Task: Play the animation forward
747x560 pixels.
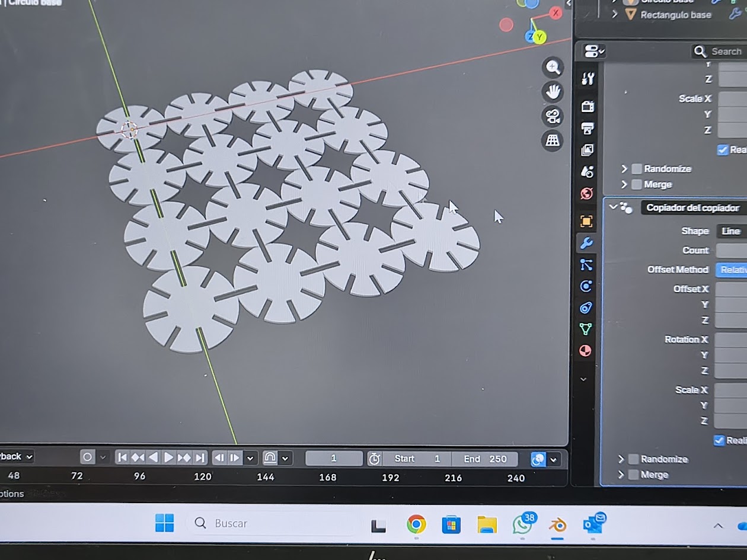Action: [x=168, y=457]
